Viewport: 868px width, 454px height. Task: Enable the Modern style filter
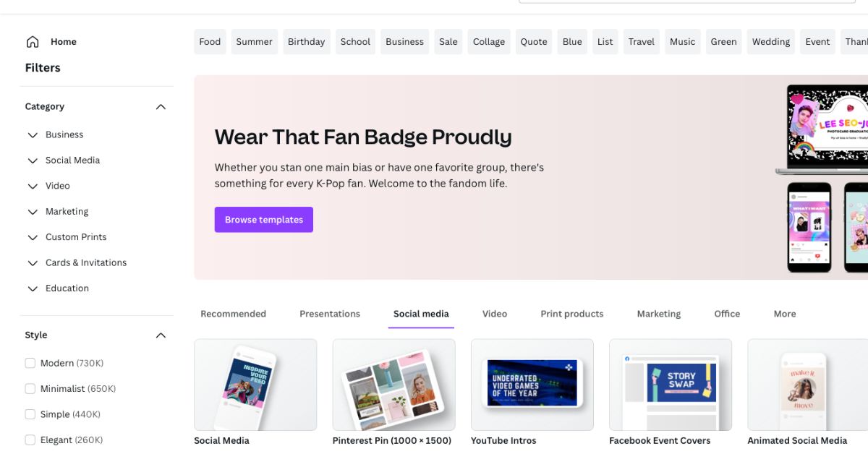point(30,362)
